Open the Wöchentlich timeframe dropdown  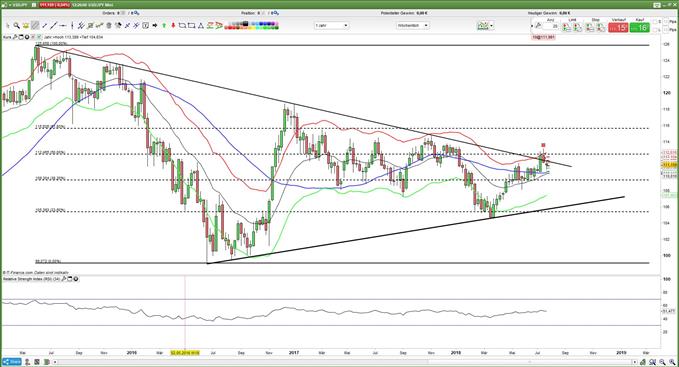click(x=413, y=26)
